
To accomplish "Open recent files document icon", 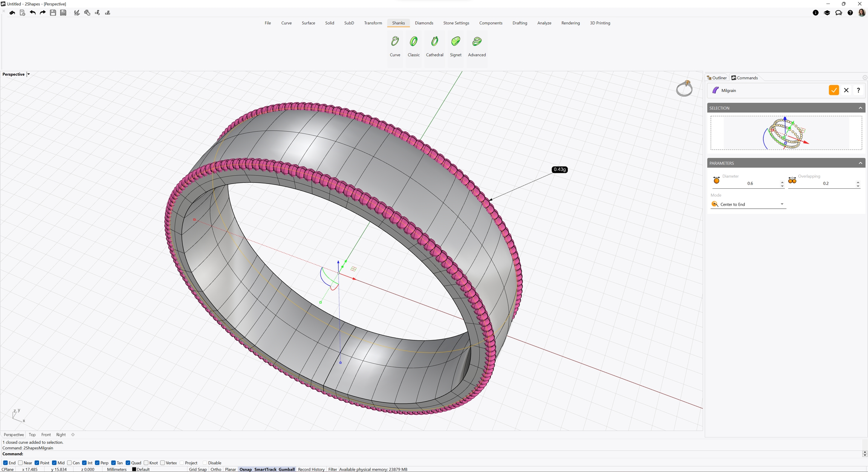I will point(22,13).
